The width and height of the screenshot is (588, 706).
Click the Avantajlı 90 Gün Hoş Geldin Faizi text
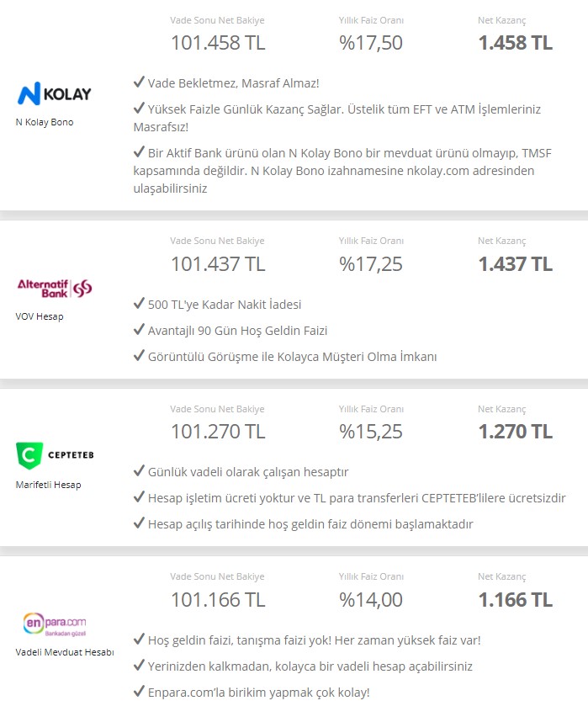point(237,331)
